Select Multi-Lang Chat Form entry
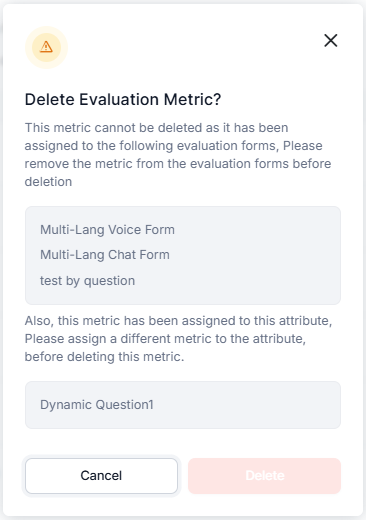 tap(105, 255)
